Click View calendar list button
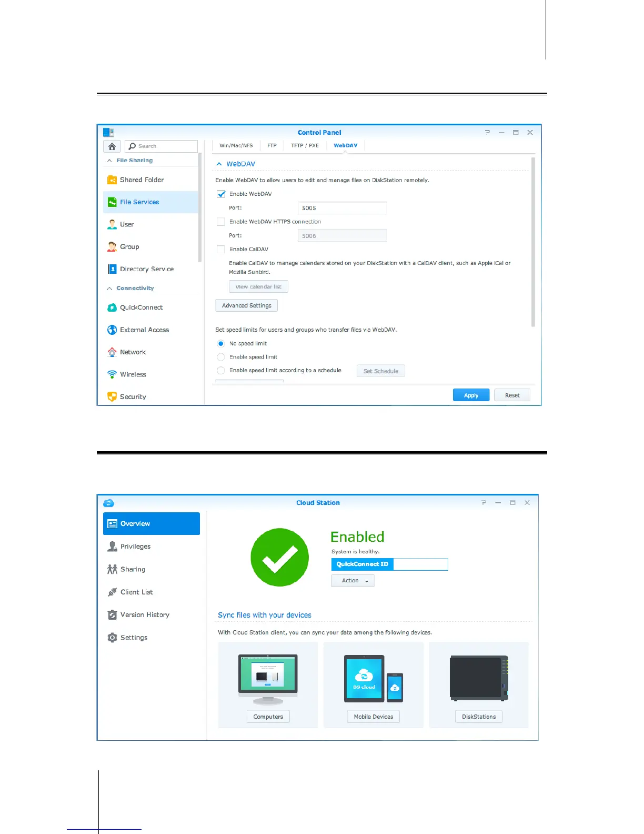 pos(258,287)
